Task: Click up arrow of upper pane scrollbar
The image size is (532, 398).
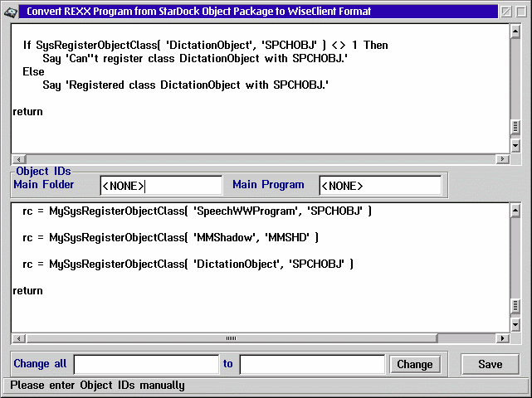Action: click(x=515, y=30)
